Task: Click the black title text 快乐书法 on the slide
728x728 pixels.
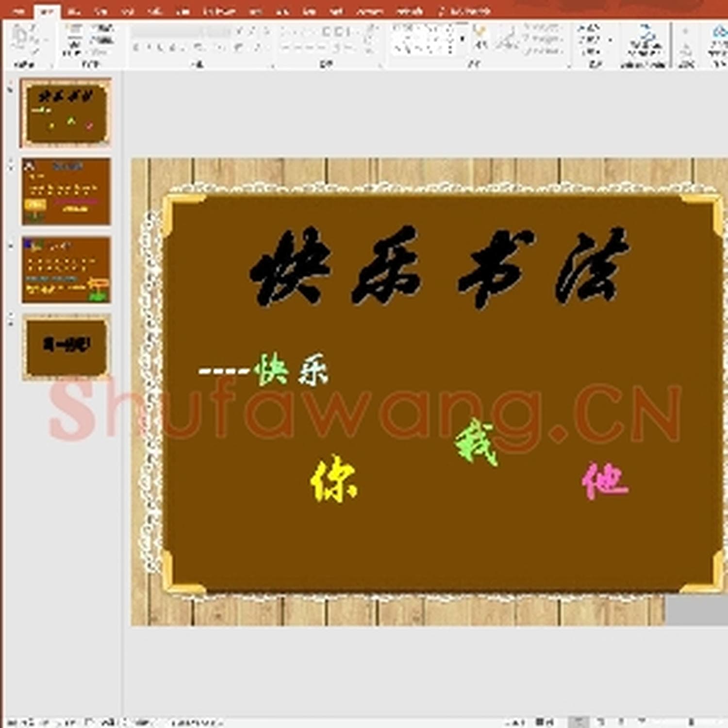Action: [x=439, y=267]
